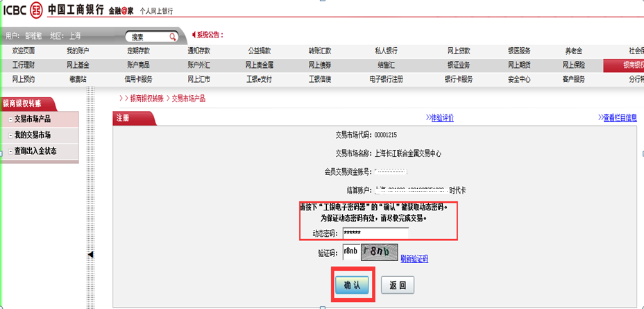This screenshot has width=644, height=309.
Task: Collapse the left sidebar with the arrow
Action: point(91,256)
